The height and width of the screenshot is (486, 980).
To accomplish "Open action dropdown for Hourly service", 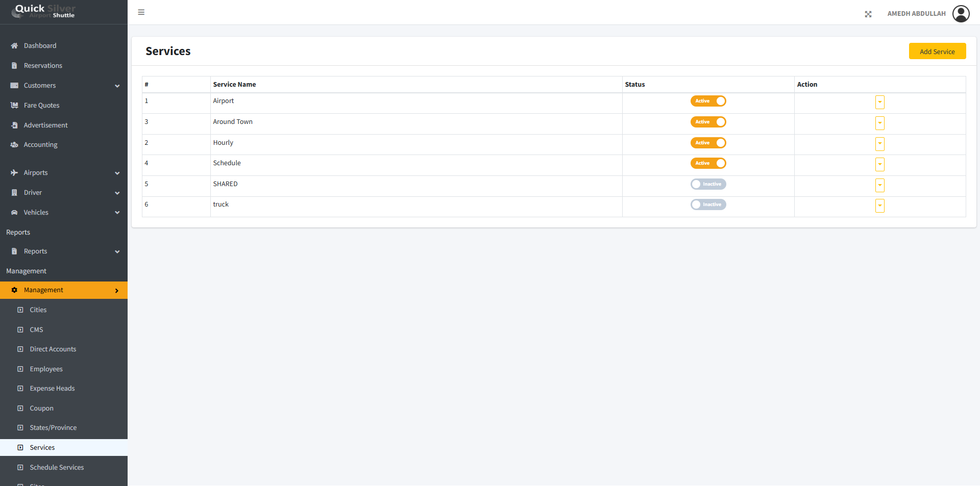I will (879, 144).
